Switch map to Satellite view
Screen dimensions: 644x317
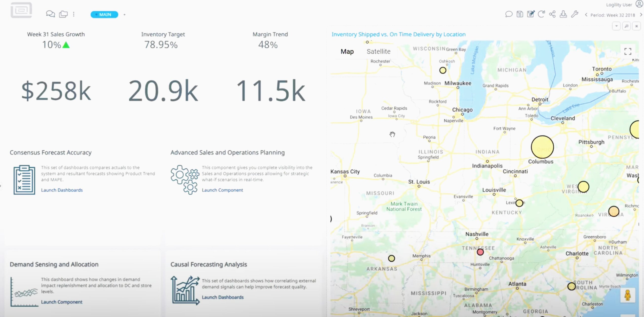tap(378, 52)
